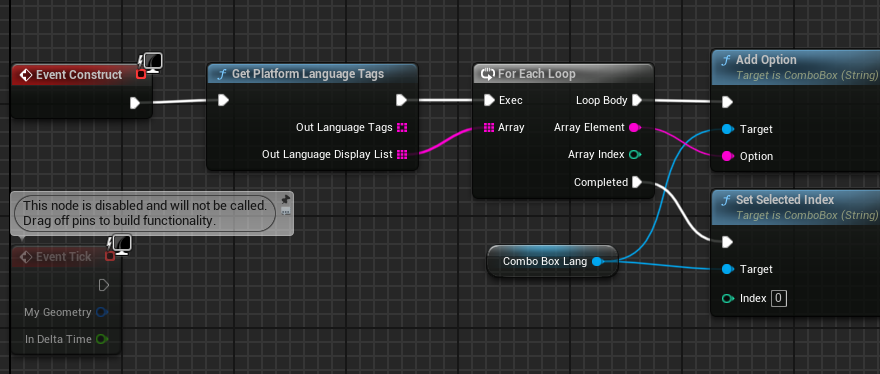The image size is (880, 374).
Task: Click For Each Loop Array input pin
Action: (489, 127)
